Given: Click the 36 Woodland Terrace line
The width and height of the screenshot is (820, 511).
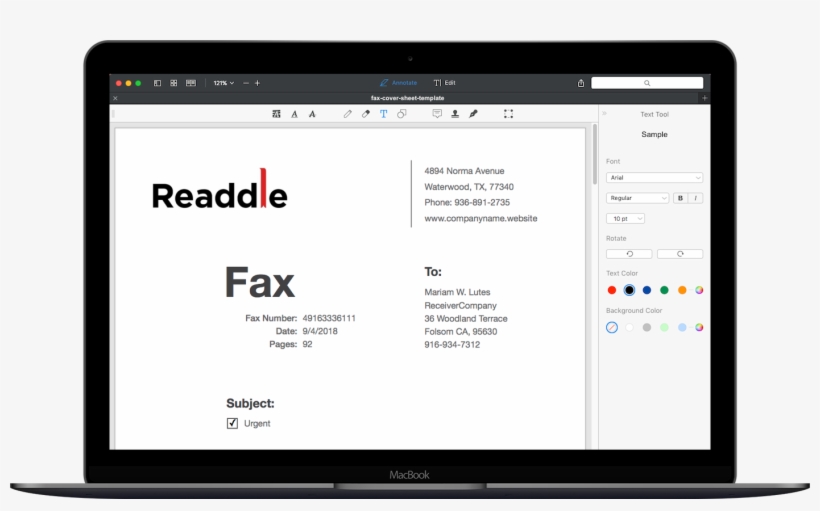Looking at the screenshot, I should (465, 319).
